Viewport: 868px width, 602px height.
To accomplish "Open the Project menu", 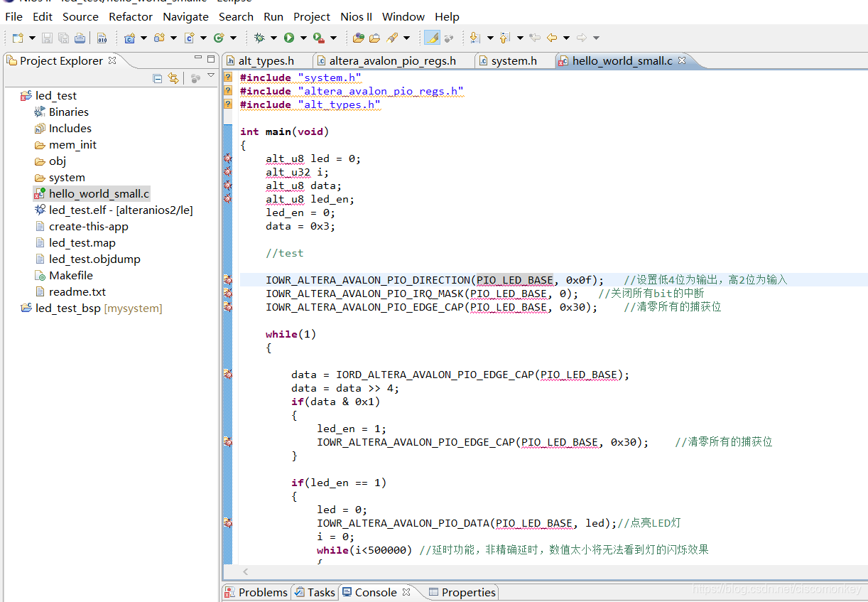I will (x=312, y=16).
